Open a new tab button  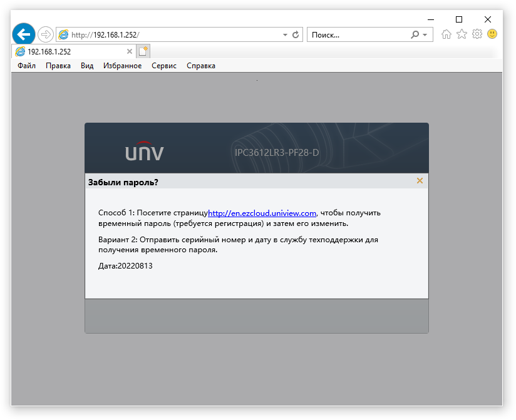[143, 51]
